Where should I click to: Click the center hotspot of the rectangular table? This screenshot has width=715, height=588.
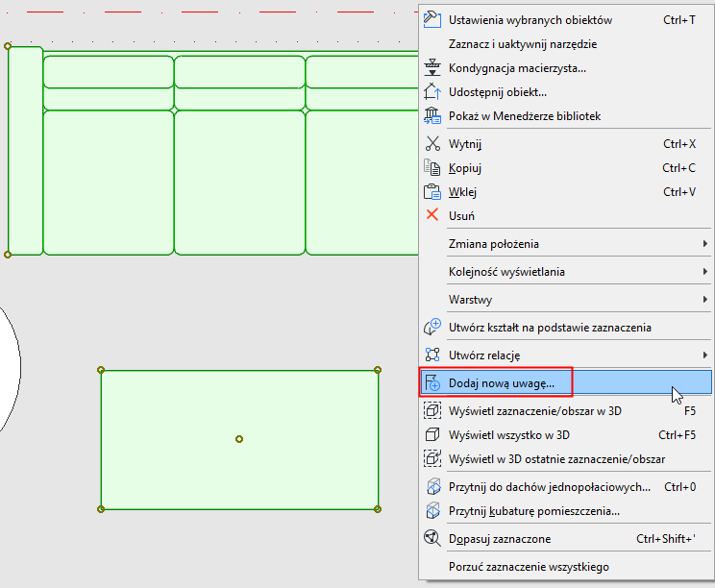pos(239,439)
